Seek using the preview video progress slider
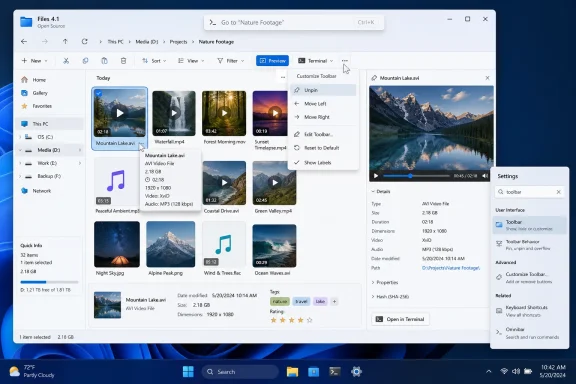This screenshot has width=576, height=384. [416, 176]
